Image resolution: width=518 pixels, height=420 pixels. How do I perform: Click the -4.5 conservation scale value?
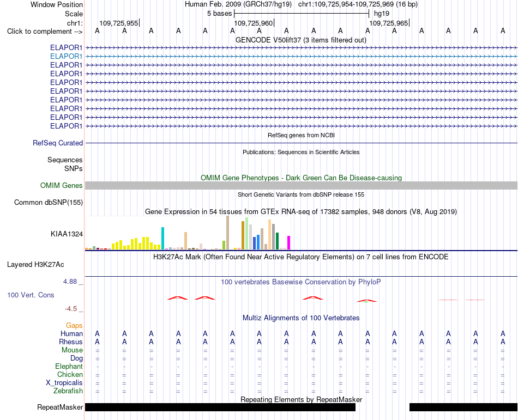[71, 309]
